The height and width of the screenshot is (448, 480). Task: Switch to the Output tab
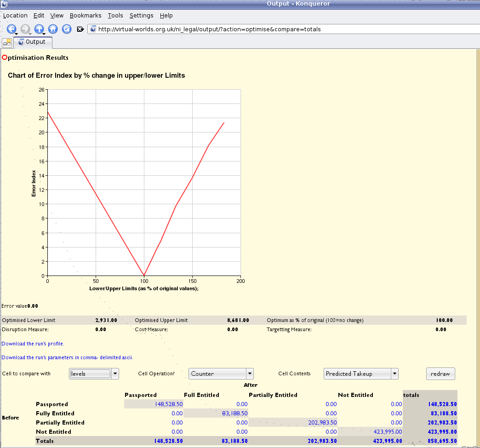coord(33,42)
